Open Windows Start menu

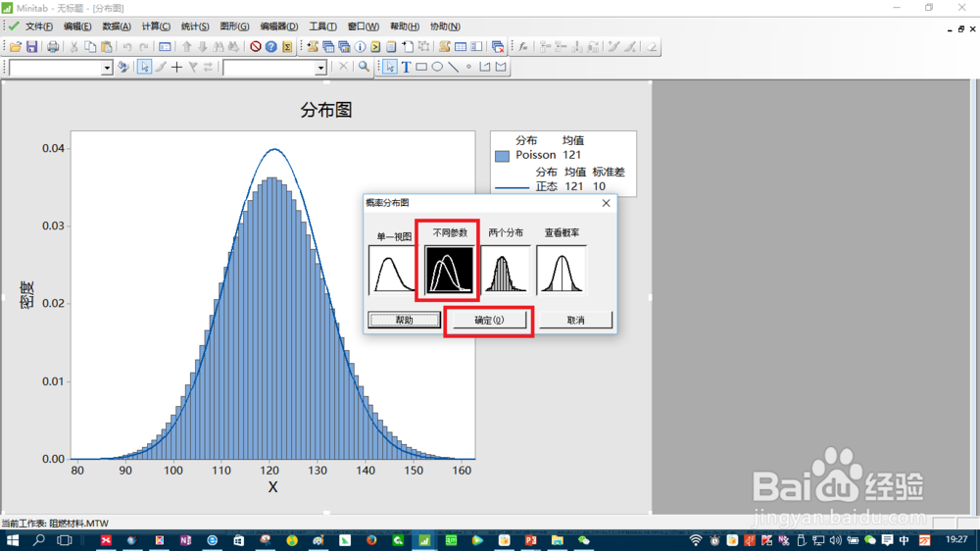pyautogui.click(x=12, y=540)
